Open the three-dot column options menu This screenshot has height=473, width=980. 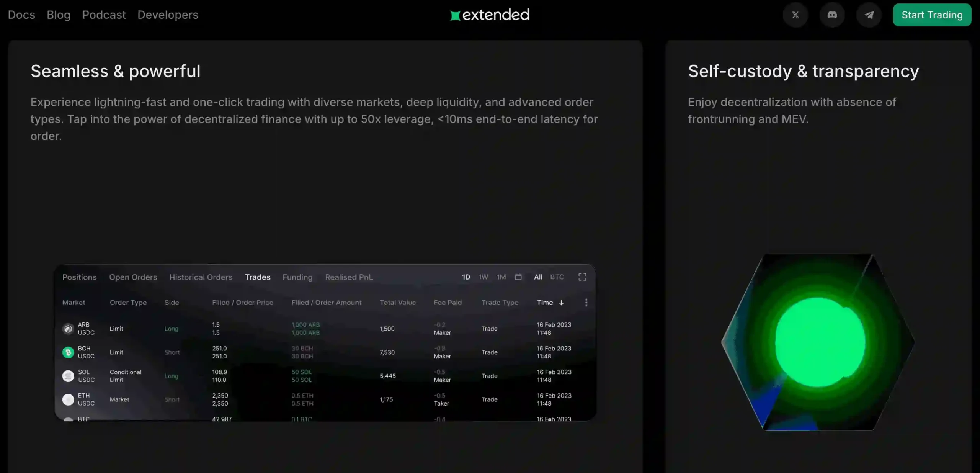(586, 303)
